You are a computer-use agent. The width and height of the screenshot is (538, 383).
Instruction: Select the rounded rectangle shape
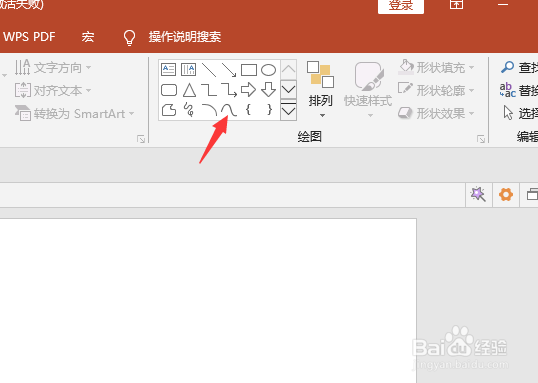coord(169,90)
